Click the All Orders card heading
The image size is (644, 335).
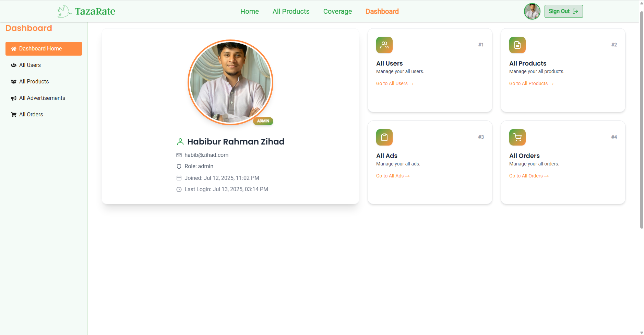coord(524,156)
